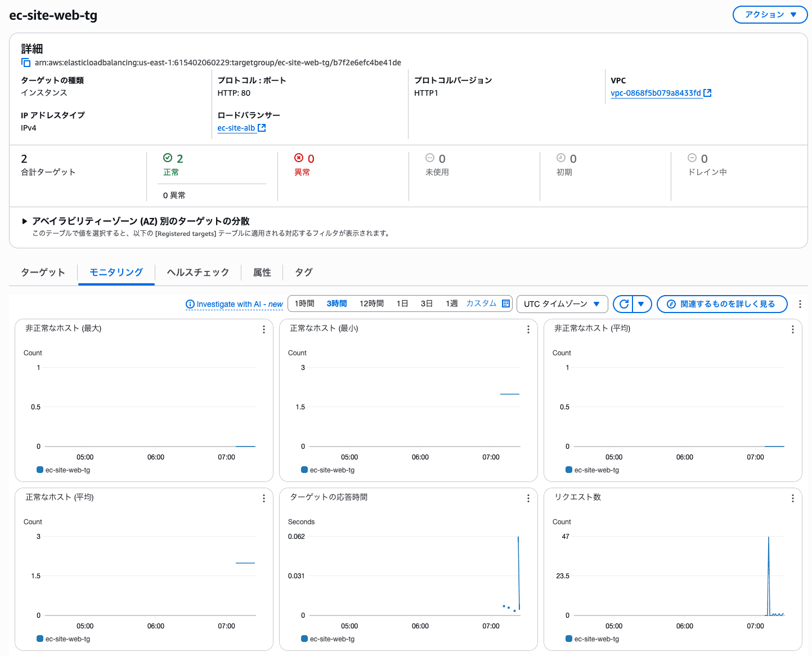812x656 pixels.
Task: Open the custom time range calendar icon
Action: pos(506,304)
